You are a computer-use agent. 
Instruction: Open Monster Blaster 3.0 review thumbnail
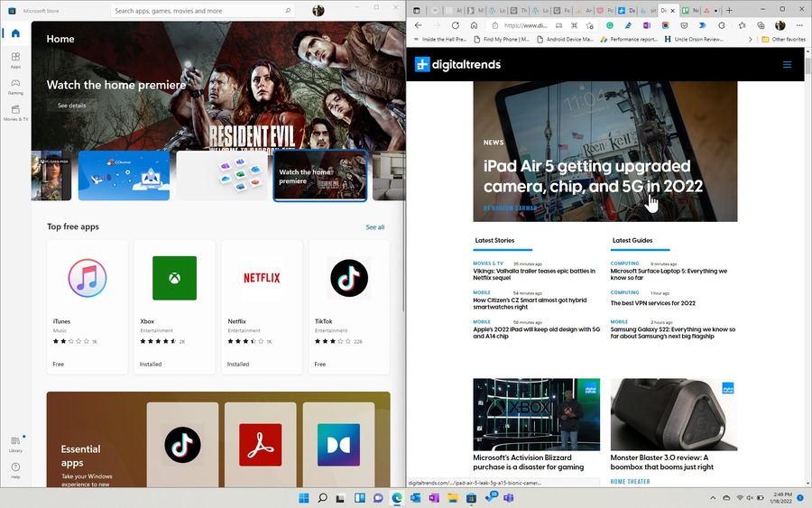674,414
